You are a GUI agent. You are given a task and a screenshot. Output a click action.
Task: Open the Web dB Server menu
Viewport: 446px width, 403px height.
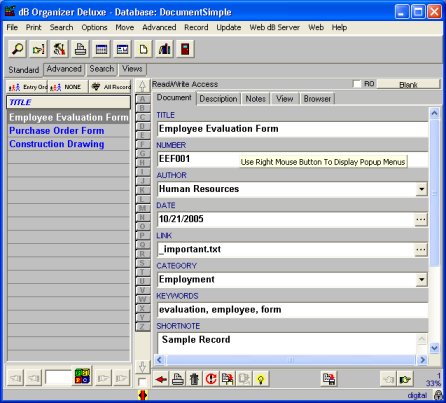pos(274,27)
